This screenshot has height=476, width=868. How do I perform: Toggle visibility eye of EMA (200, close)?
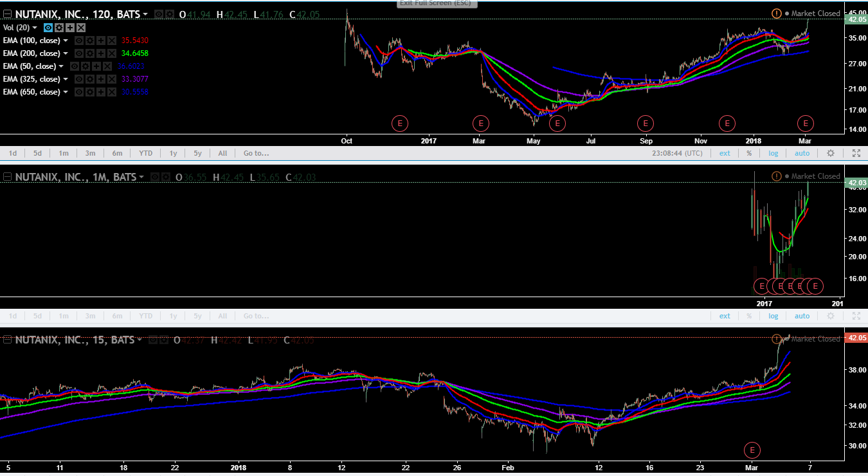point(79,53)
